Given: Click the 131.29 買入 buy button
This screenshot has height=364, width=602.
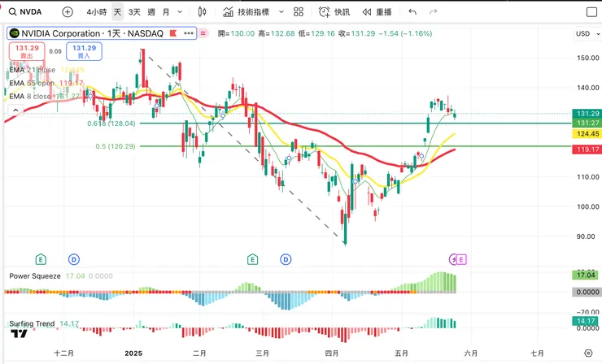Looking at the screenshot, I should click(x=84, y=51).
